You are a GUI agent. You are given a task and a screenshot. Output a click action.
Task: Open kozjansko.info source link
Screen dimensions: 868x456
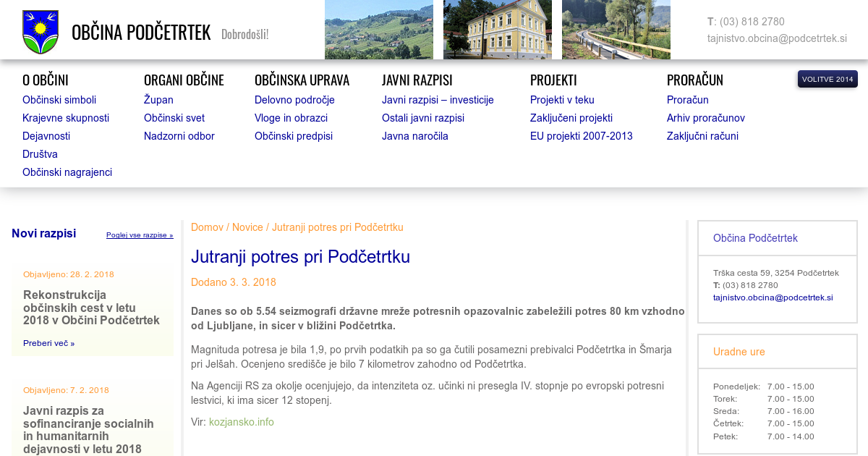tap(241, 422)
